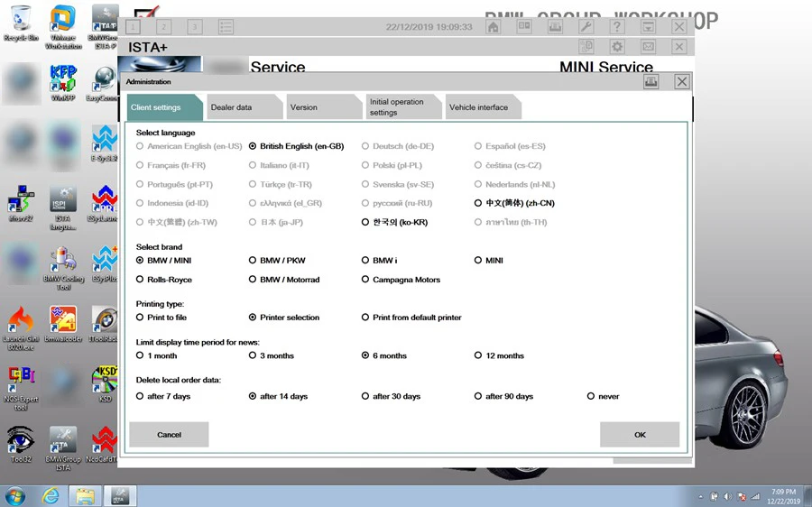Viewport: 812px width, 507px height.
Task: Choose BMW / Motorrad brand
Action: 284,280
